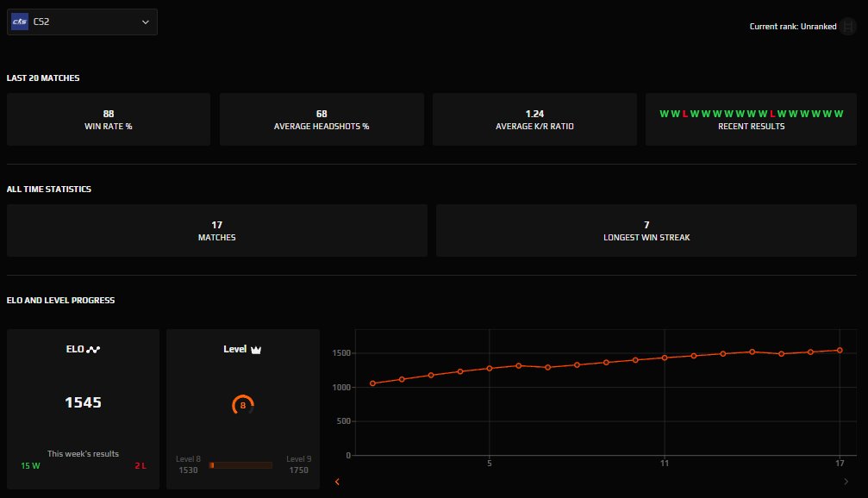The height and width of the screenshot is (498, 868).
Task: Open the Average Headshots % card
Action: [322, 120]
